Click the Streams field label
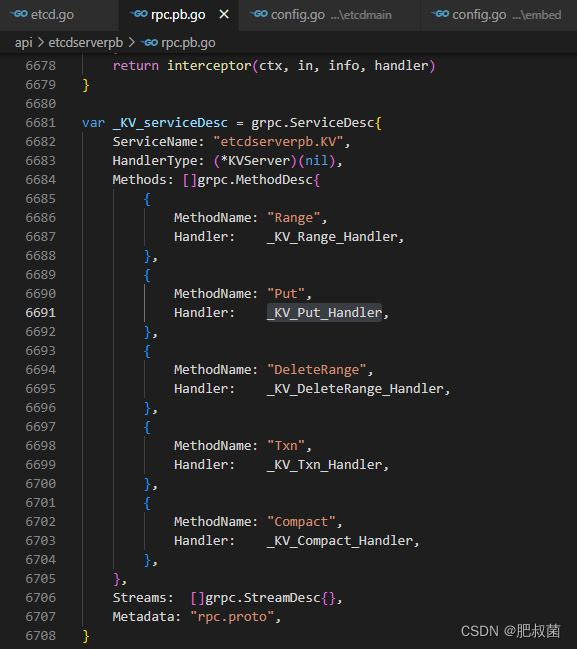Image resolution: width=577 pixels, height=649 pixels. click(139, 598)
